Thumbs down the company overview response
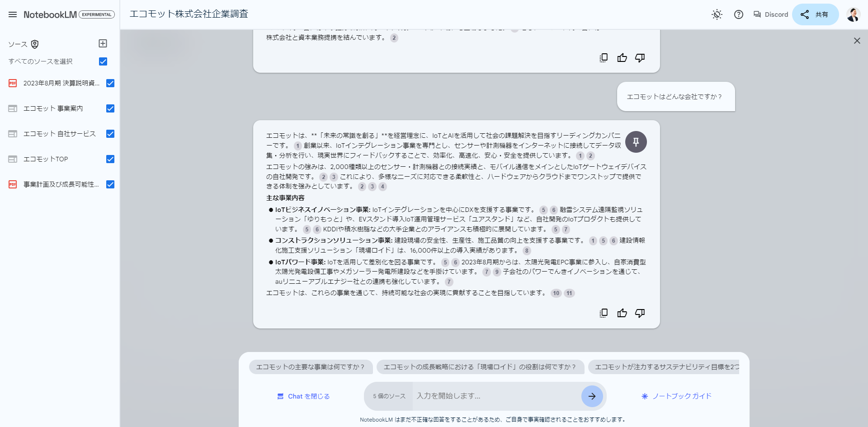The width and height of the screenshot is (868, 427). [640, 313]
